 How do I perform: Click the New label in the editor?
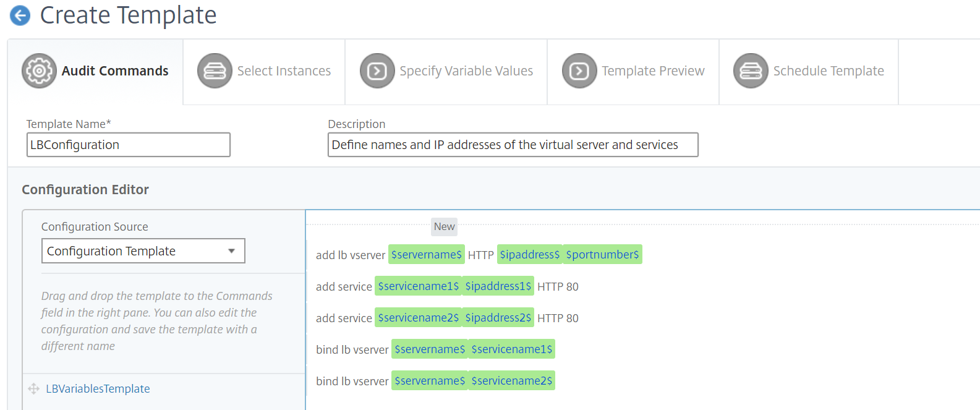(444, 226)
